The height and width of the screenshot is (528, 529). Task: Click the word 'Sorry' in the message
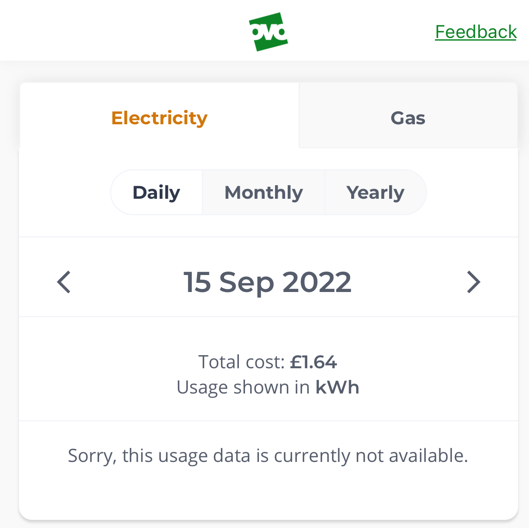(92, 456)
